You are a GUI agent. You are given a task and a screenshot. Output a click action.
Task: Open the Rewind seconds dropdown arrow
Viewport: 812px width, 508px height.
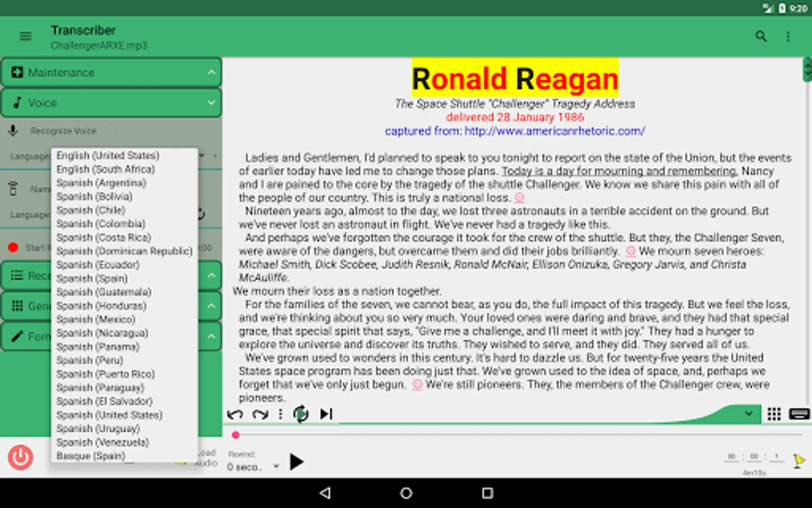click(x=276, y=467)
